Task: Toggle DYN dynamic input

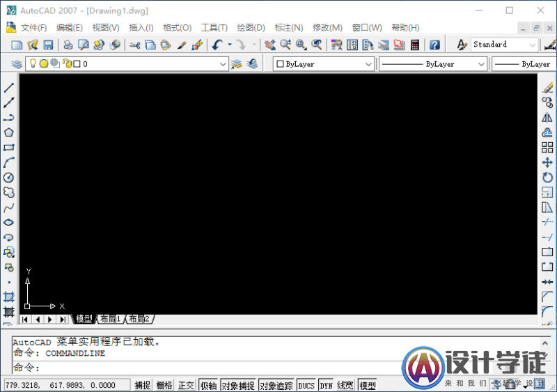Action: click(x=326, y=385)
